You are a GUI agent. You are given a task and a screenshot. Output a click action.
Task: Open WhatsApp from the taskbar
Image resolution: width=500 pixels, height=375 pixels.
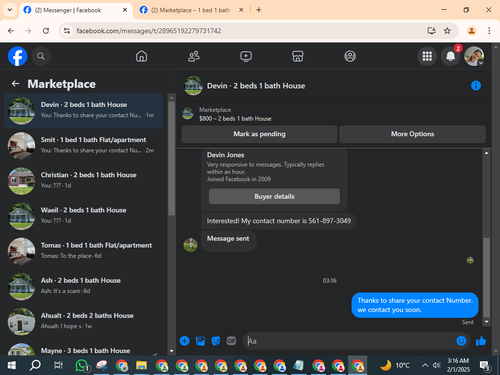pos(82,365)
